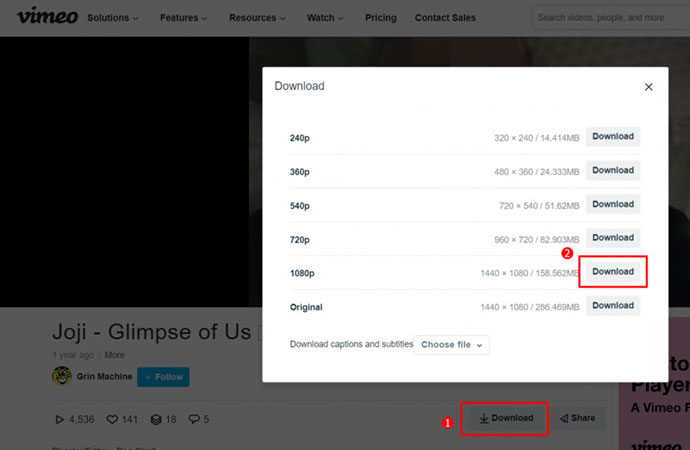
Task: Go to the Pricing page
Action: pyautogui.click(x=380, y=18)
